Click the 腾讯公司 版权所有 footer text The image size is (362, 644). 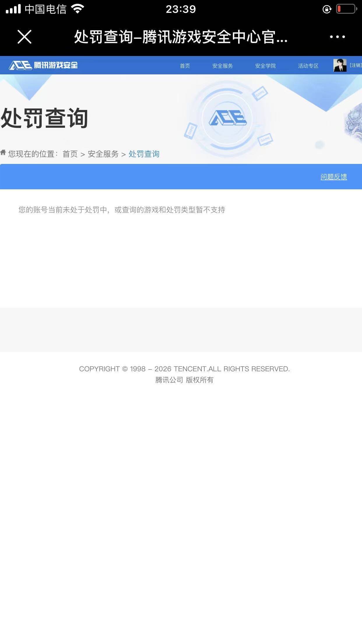[x=184, y=380]
